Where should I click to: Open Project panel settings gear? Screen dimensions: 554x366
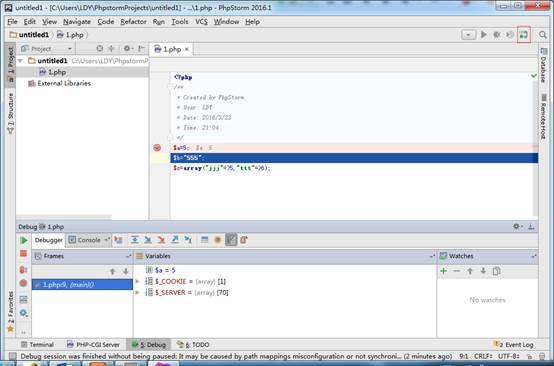coord(128,49)
